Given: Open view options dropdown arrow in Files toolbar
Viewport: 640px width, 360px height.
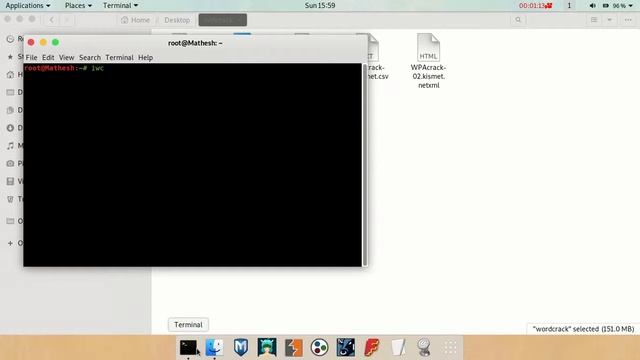Looking at the screenshot, I should coord(609,20).
